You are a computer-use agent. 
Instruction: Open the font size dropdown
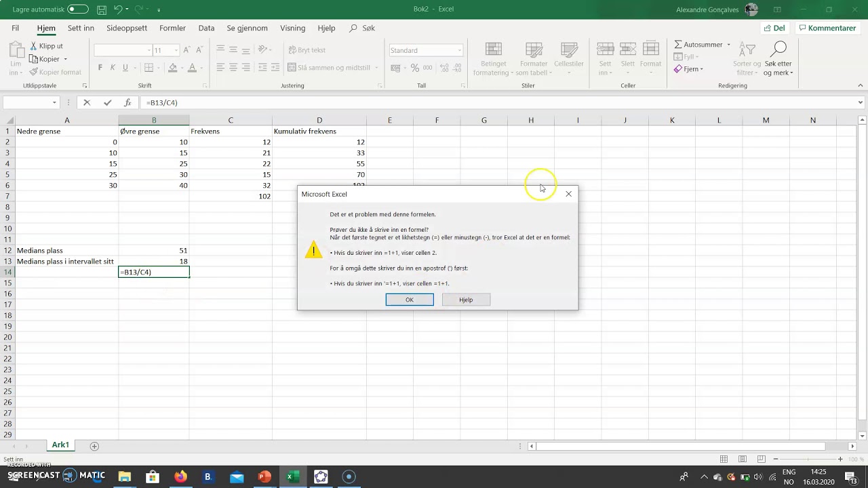[x=176, y=50]
